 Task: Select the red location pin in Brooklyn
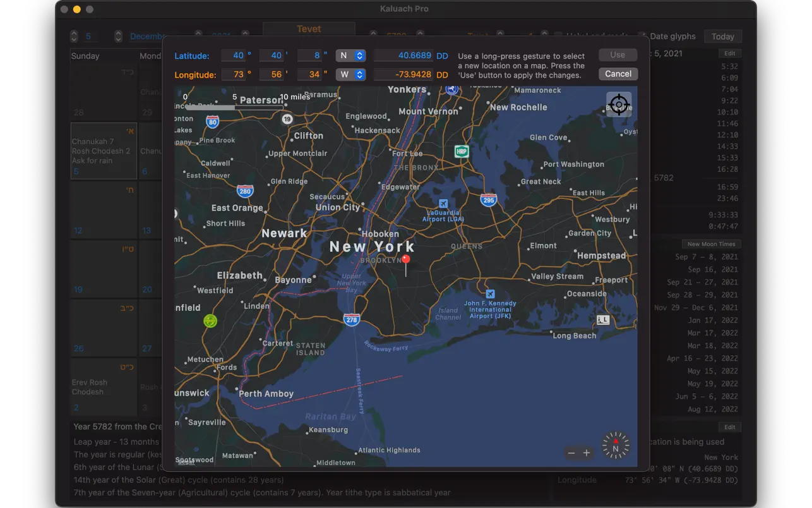pyautogui.click(x=406, y=265)
